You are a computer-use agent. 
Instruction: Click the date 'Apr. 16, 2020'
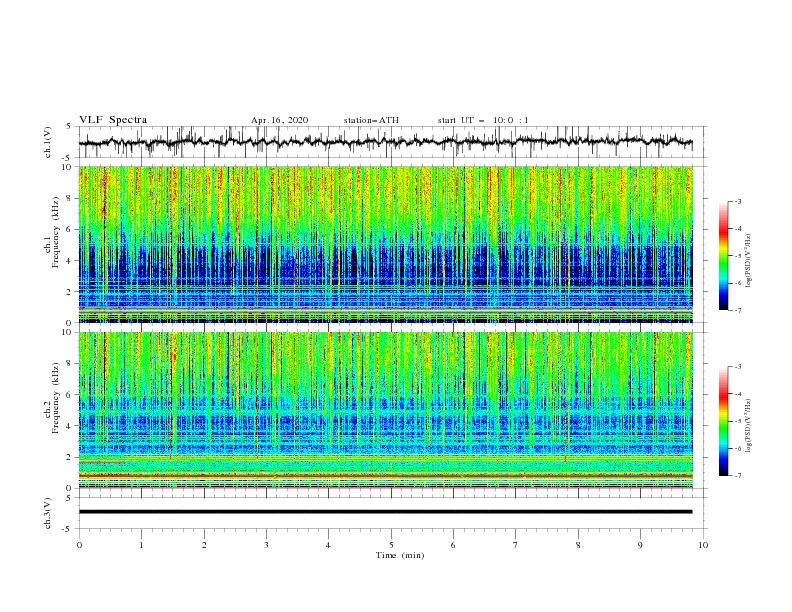tap(279, 120)
